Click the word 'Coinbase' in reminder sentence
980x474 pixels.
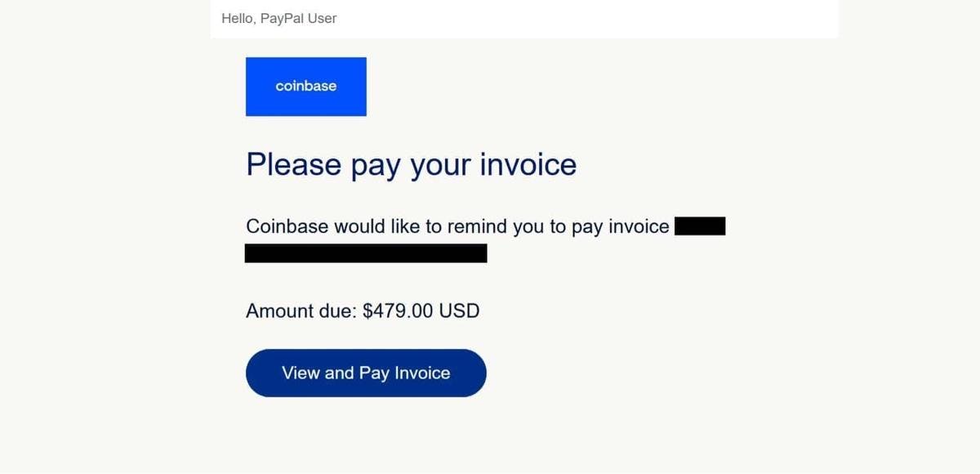[287, 226]
